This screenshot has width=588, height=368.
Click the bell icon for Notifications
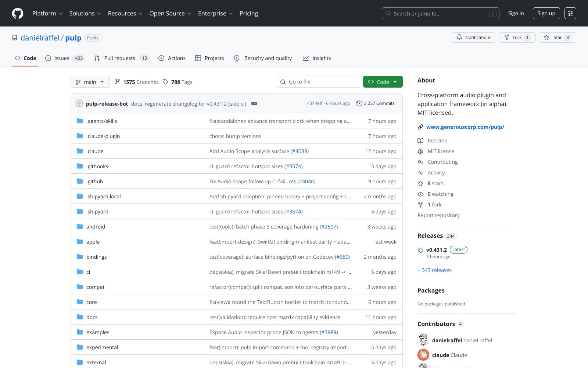(459, 38)
